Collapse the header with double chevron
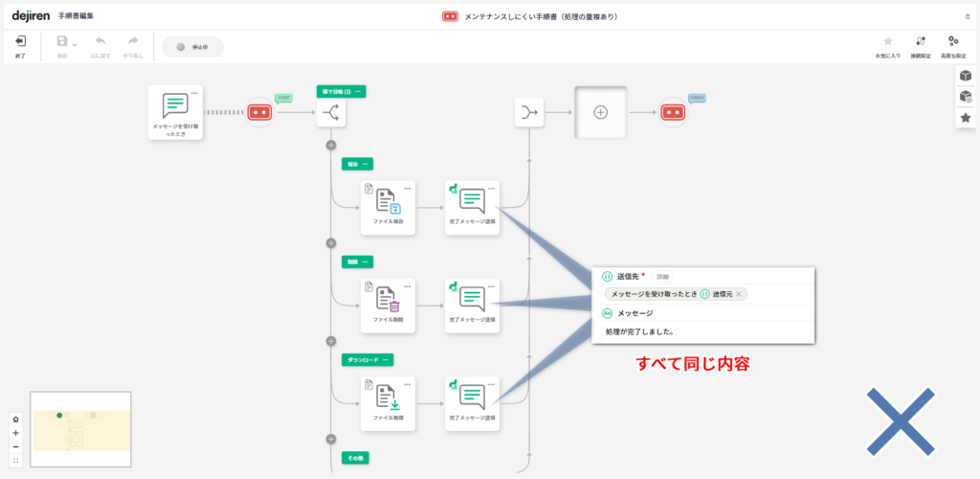 click(x=969, y=17)
